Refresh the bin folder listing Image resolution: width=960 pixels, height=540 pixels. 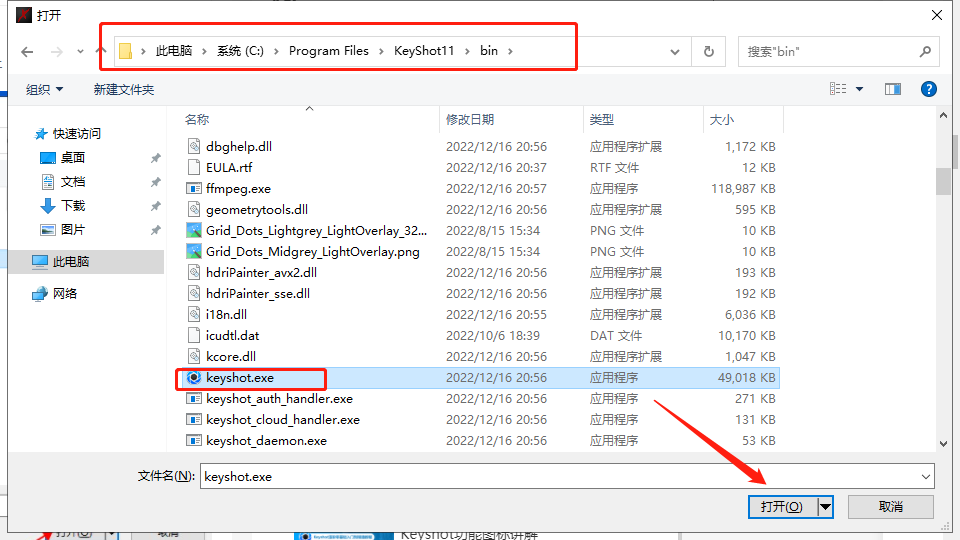click(x=709, y=52)
